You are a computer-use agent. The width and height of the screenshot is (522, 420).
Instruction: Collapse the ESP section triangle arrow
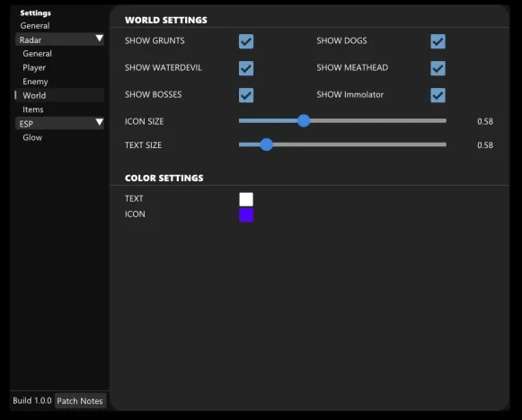tap(99, 122)
